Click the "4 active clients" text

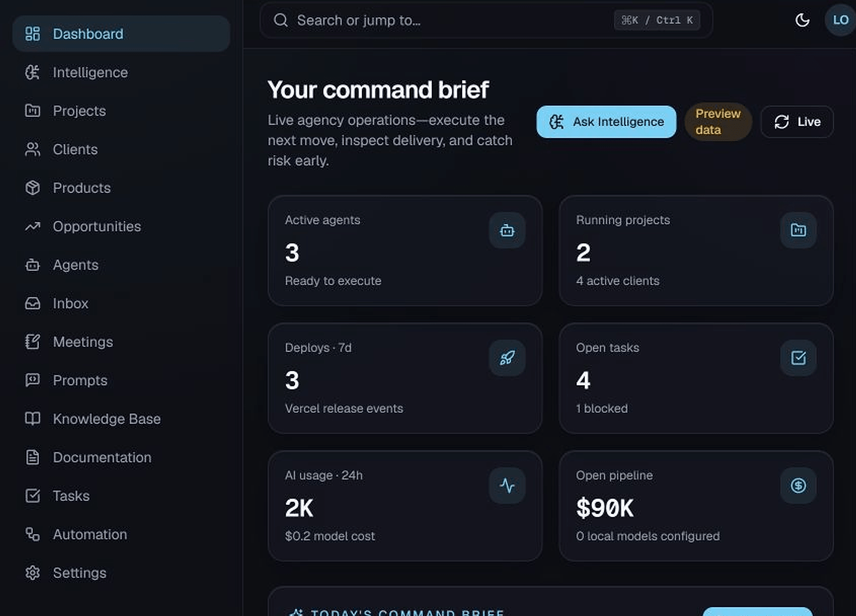pyautogui.click(x=618, y=281)
